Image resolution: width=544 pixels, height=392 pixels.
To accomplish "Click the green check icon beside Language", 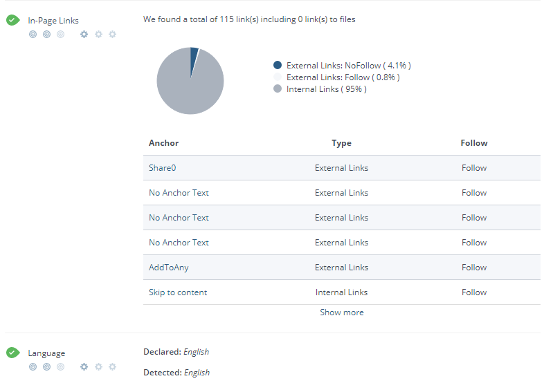I will (12, 353).
